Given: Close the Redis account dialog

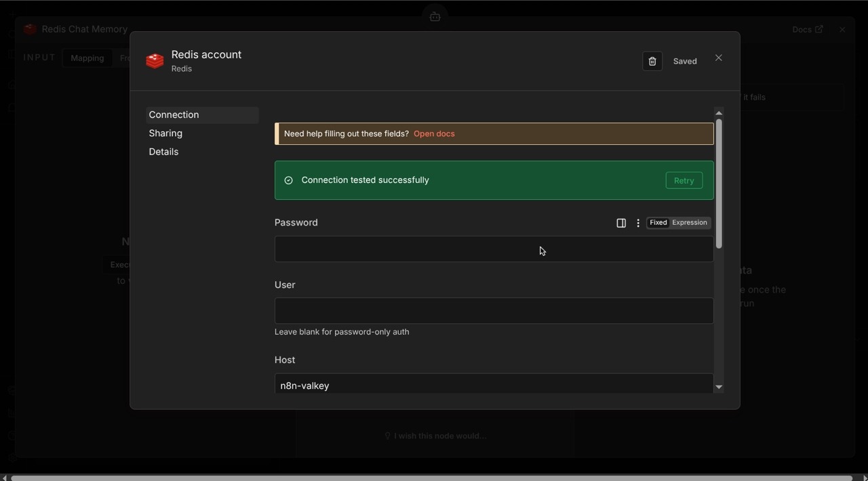Looking at the screenshot, I should [x=719, y=58].
